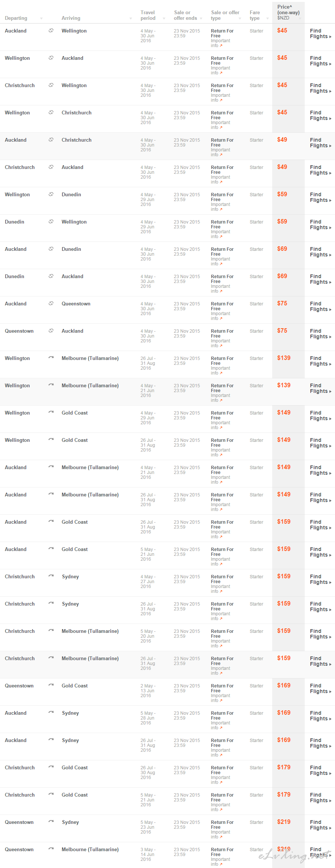Screen dimensions: 335x868
Task: Click the swap icon for Auckland to Queenstown
Action: pyautogui.click(x=51, y=304)
